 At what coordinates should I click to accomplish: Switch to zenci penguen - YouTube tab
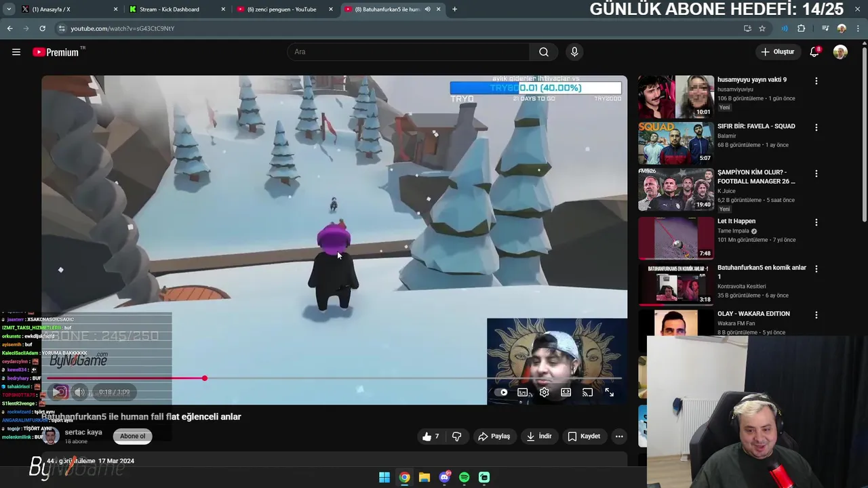[285, 9]
